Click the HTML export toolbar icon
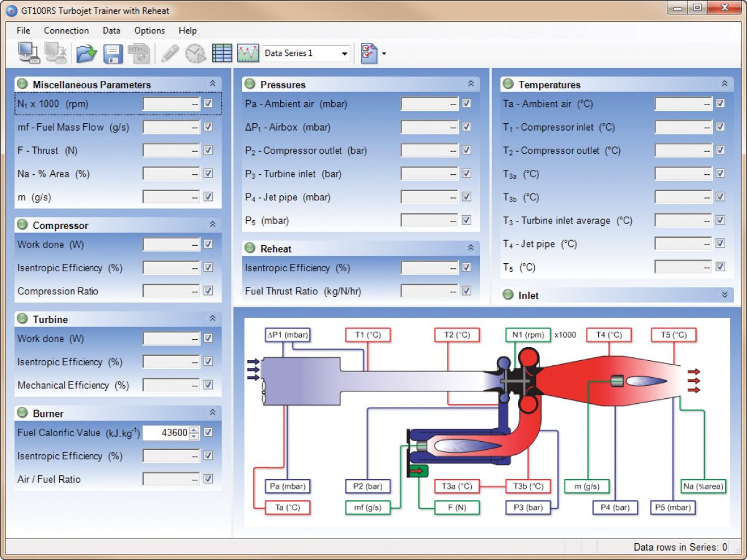 pyautogui.click(x=139, y=54)
